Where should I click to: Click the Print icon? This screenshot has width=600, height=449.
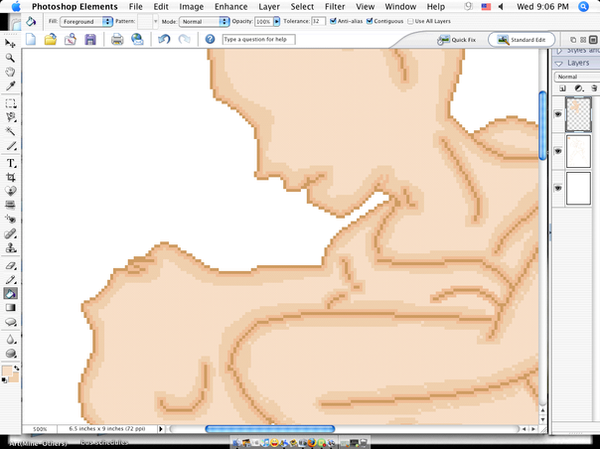(x=117, y=39)
